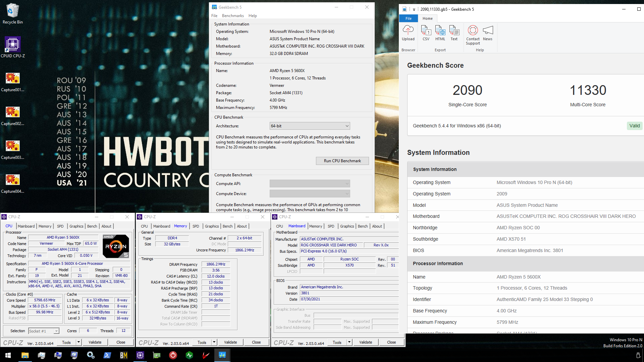
Task: Switch to CPU-Z in the taskbar
Action: tap(140, 355)
